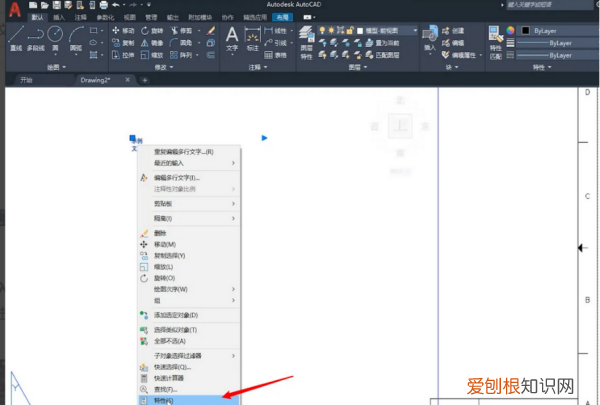
Task: Open the Trim tool dropdown arrow
Action: pyautogui.click(x=199, y=31)
